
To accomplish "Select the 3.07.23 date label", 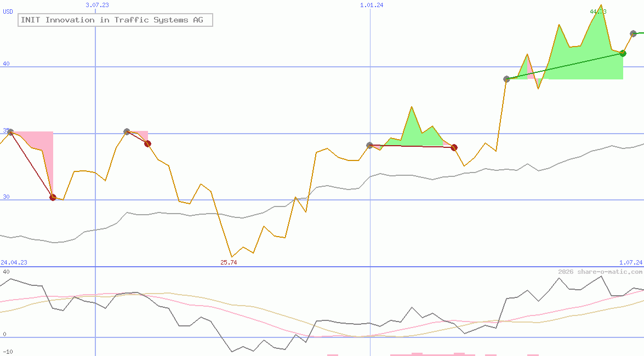I will [98, 5].
